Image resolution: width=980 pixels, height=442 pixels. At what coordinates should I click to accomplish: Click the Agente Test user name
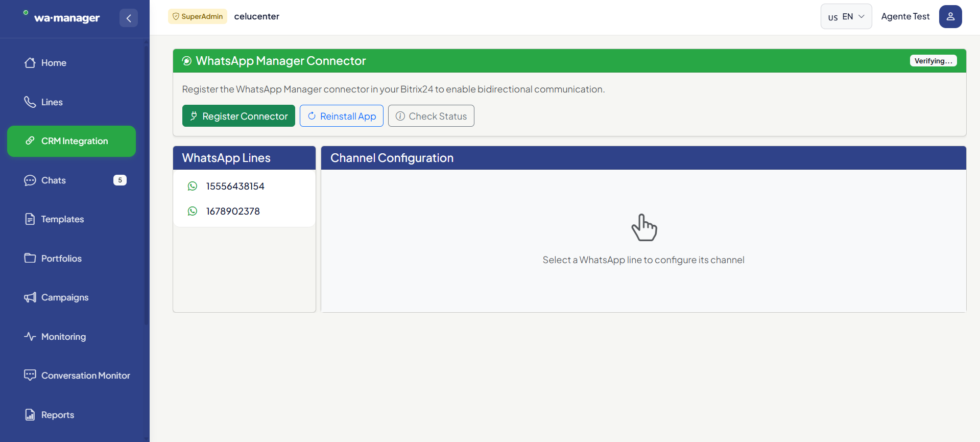pyautogui.click(x=905, y=16)
